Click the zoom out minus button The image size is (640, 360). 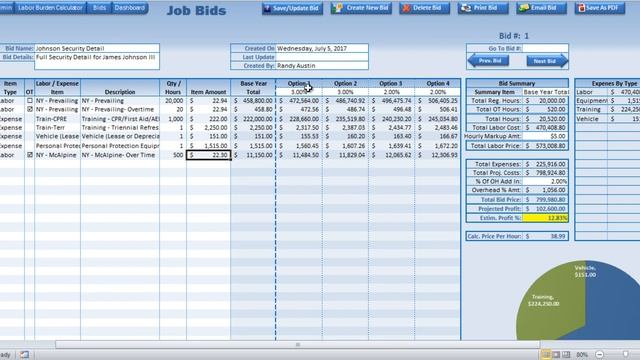[600, 355]
